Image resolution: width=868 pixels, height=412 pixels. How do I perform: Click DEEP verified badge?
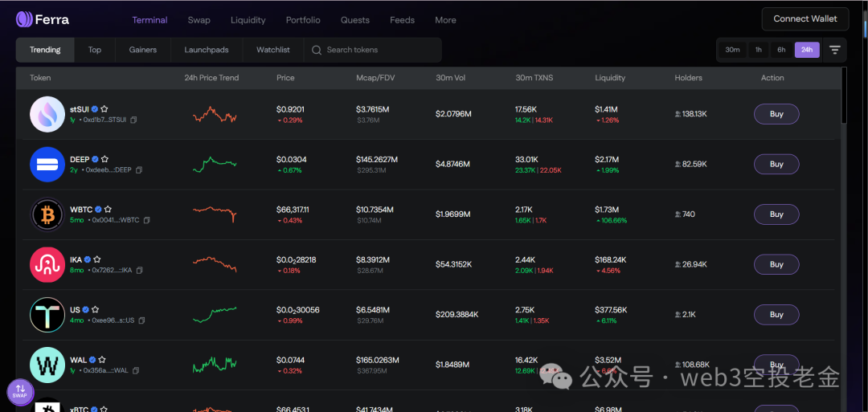(95, 159)
